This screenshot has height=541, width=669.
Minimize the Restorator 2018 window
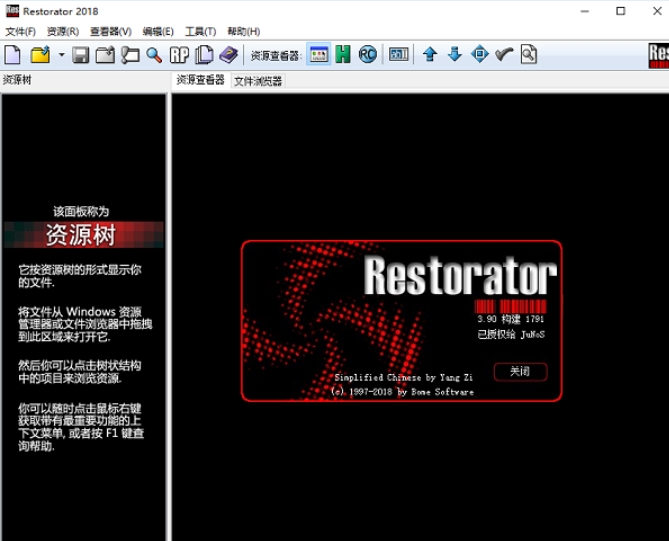coord(585,11)
